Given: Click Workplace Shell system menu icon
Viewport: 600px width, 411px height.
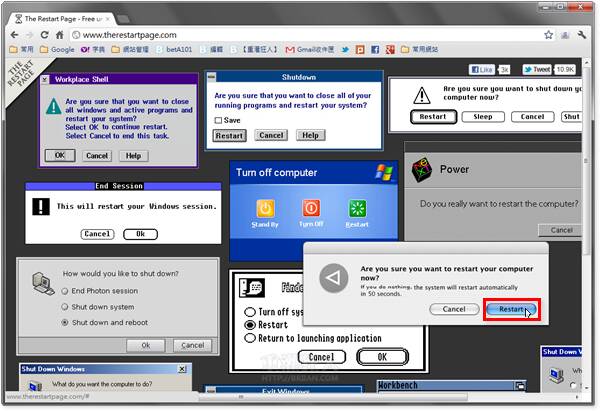Looking at the screenshot, I should point(45,79).
